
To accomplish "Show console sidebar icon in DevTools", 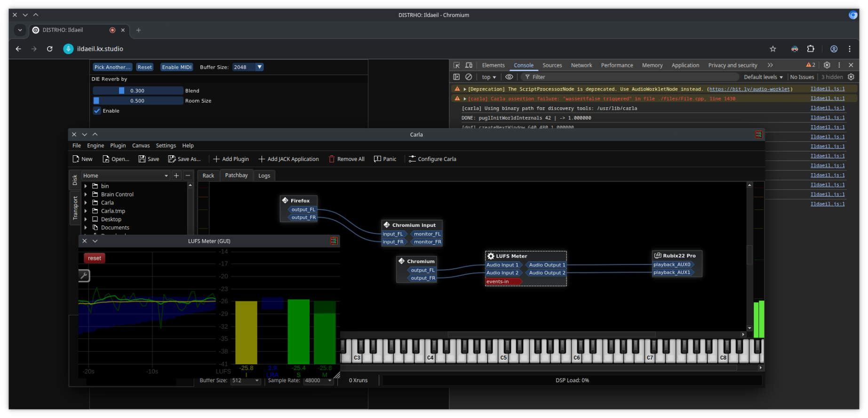I will point(456,77).
